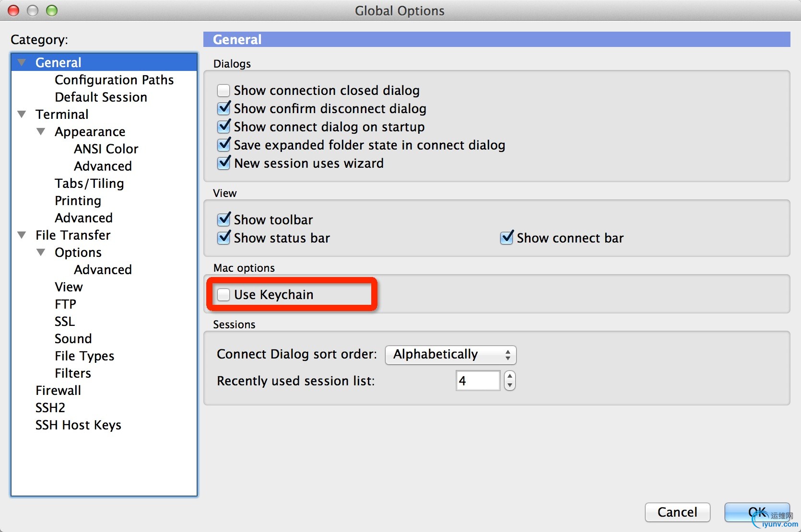Collapse the Terminal tree node
The image size is (801, 532).
pos(22,114)
